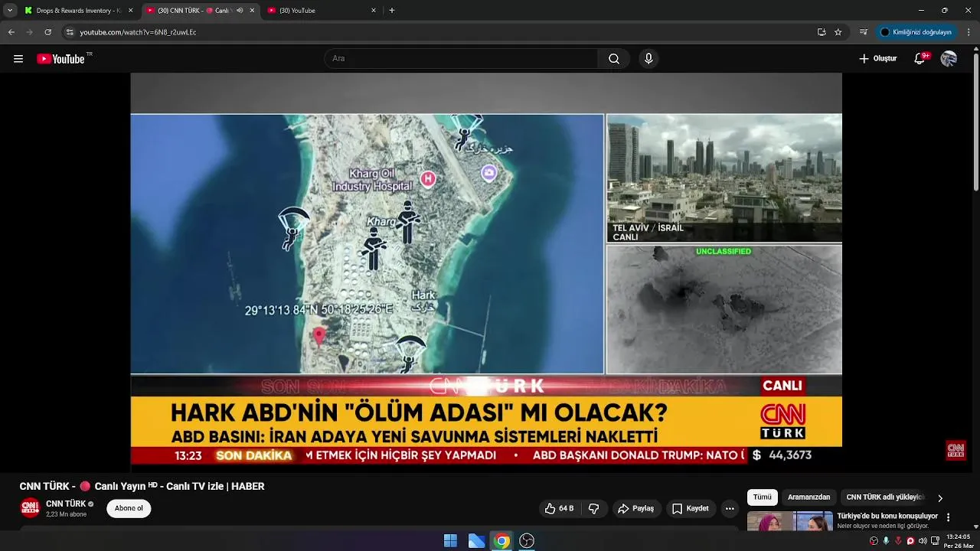Image resolution: width=980 pixels, height=551 pixels.
Task: Close the Drops & Rewards Inventory tab
Action: click(130, 11)
